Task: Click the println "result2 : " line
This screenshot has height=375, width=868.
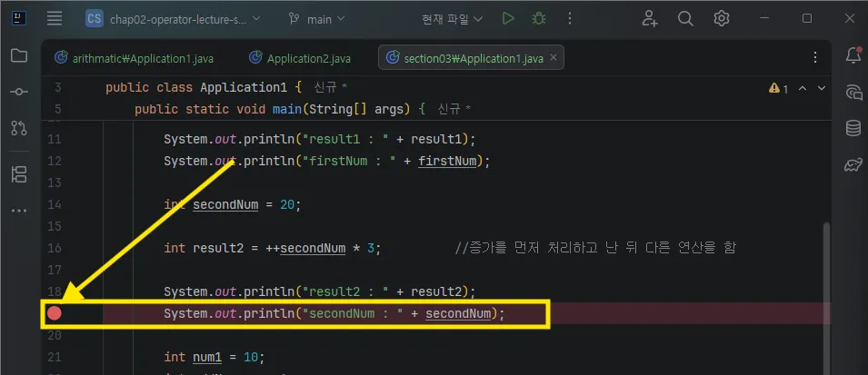Action: point(319,291)
